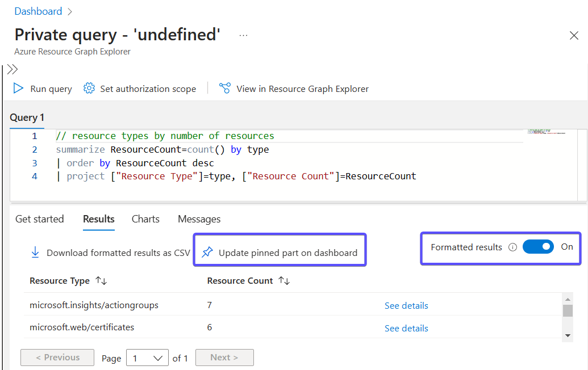The width and height of the screenshot is (588, 370).
Task: Open the Get started tab
Action: [40, 219]
